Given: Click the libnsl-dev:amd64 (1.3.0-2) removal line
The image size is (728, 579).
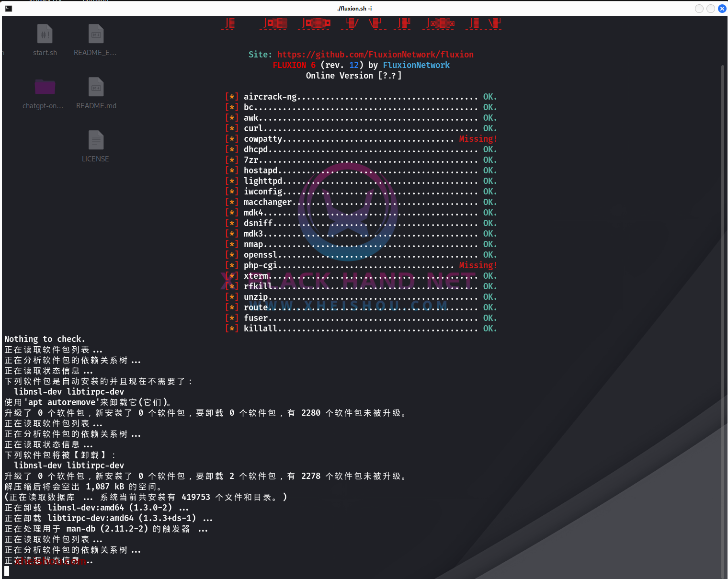Looking at the screenshot, I should [x=97, y=508].
